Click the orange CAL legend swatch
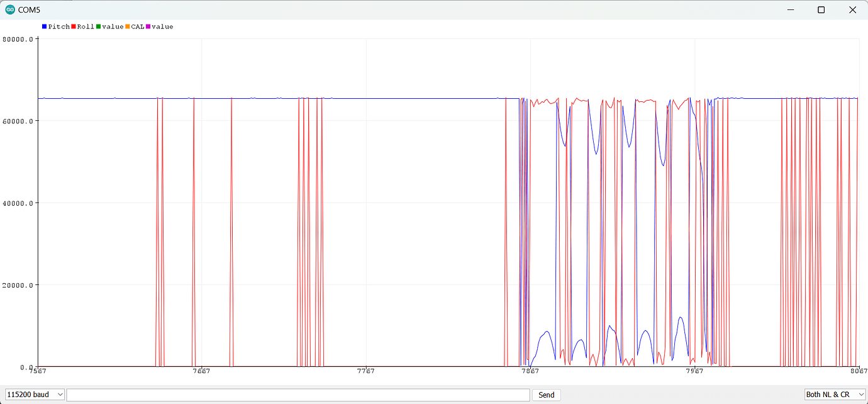 [x=127, y=26]
